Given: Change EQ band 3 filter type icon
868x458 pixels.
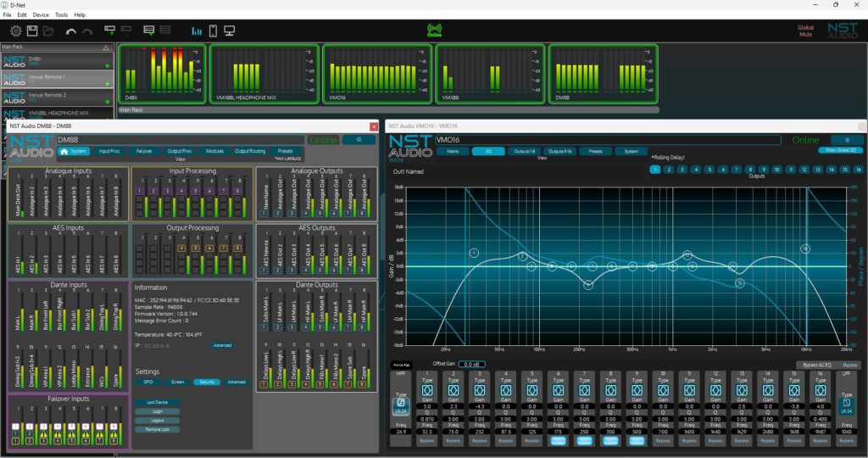Looking at the screenshot, I should pos(480,390).
